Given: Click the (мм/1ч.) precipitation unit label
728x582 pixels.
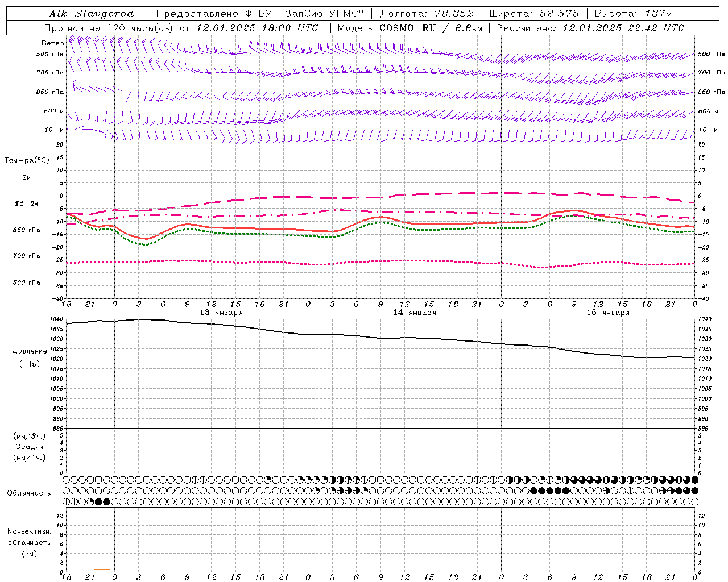Looking at the screenshot, I should (x=29, y=458).
